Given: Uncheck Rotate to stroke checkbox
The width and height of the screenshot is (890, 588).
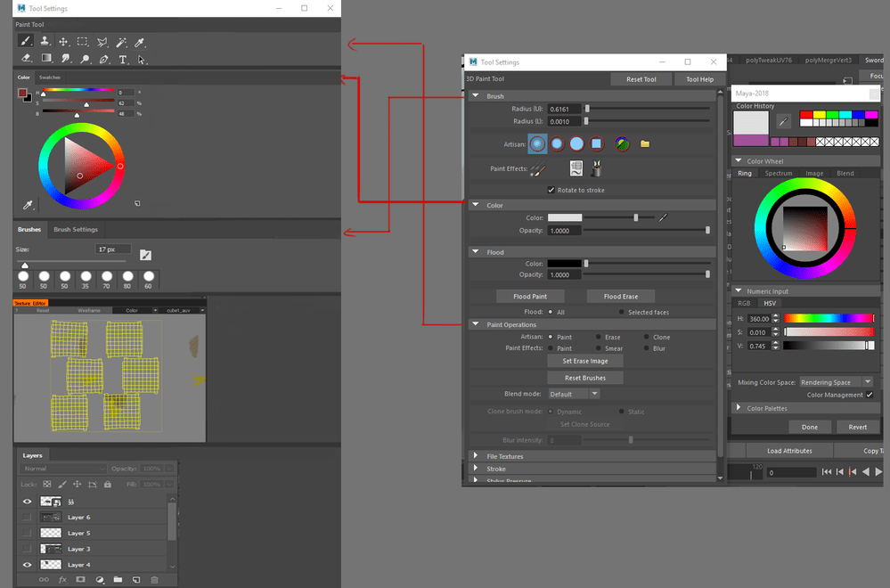Looking at the screenshot, I should click(x=551, y=190).
